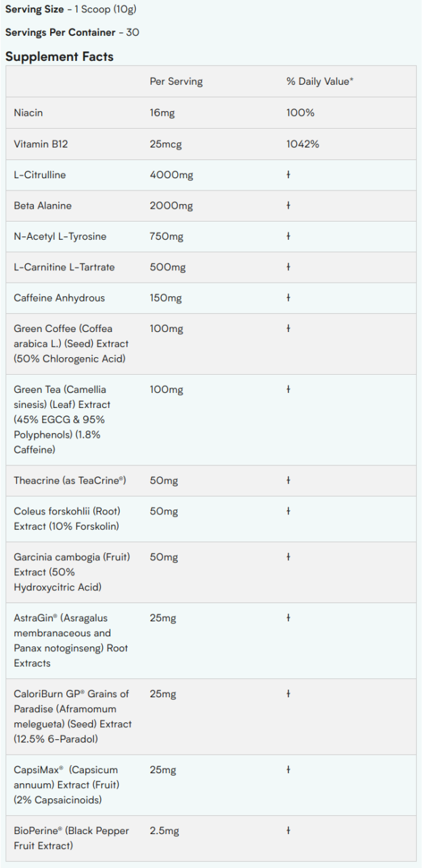Click the Coleus forskohlii extract name

click(67, 518)
